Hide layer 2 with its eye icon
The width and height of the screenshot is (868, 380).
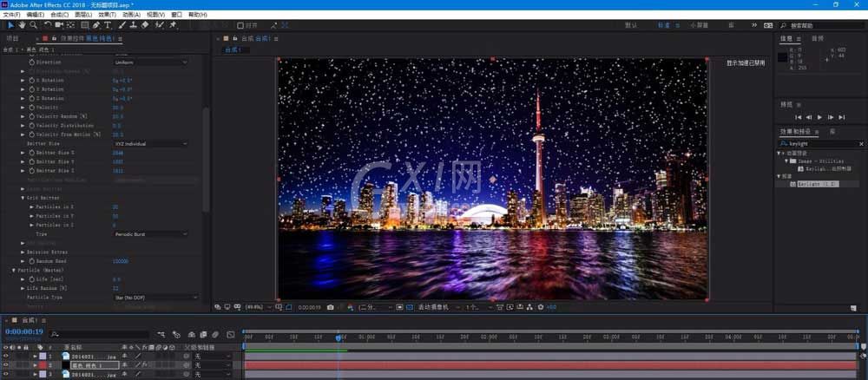coord(6,365)
